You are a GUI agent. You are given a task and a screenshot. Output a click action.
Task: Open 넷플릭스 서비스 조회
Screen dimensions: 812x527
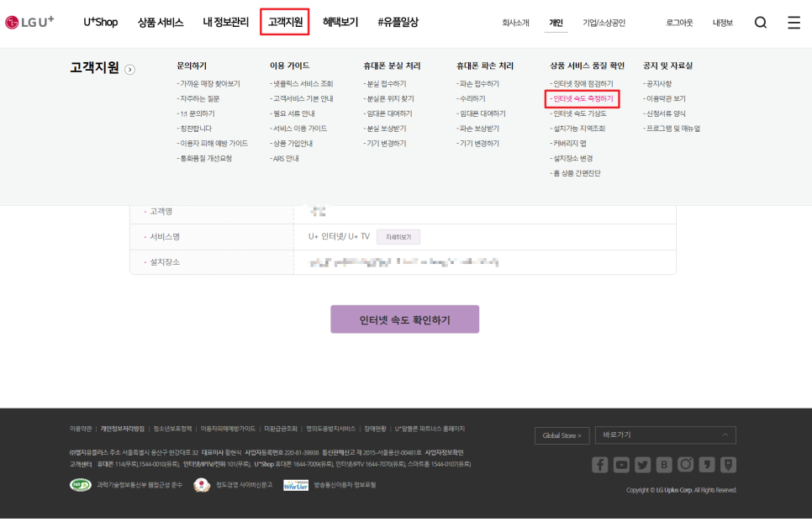(x=302, y=84)
